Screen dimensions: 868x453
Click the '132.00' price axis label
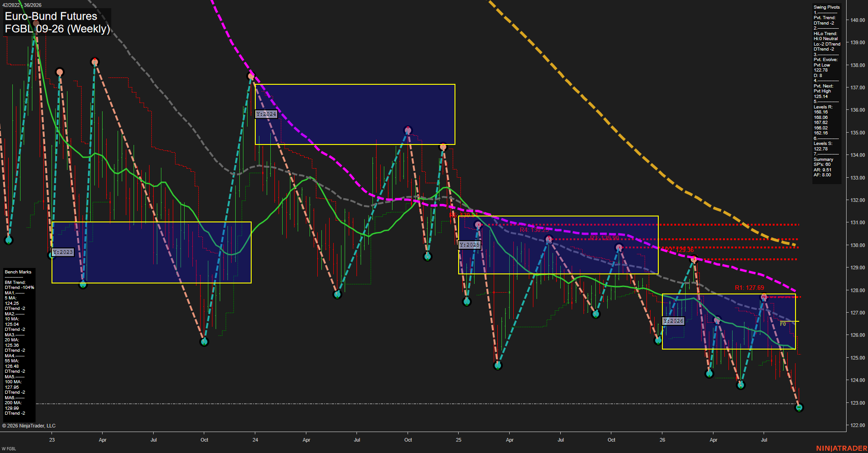click(x=858, y=200)
